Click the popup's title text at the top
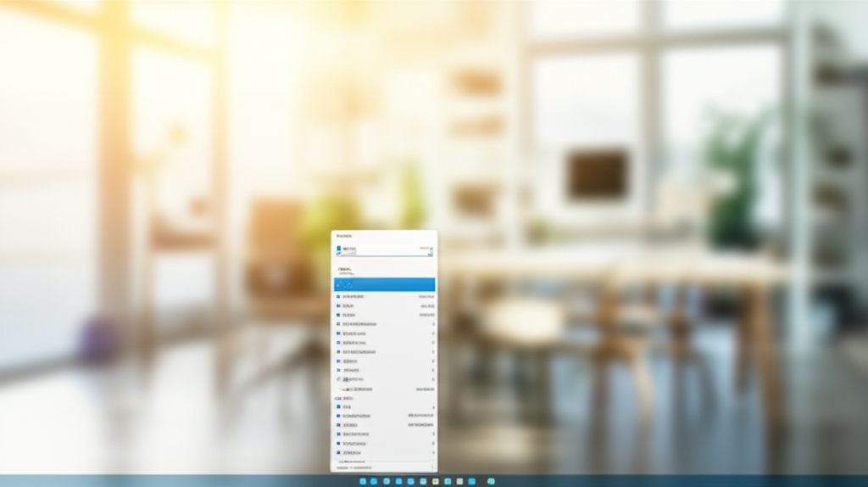 [x=344, y=236]
